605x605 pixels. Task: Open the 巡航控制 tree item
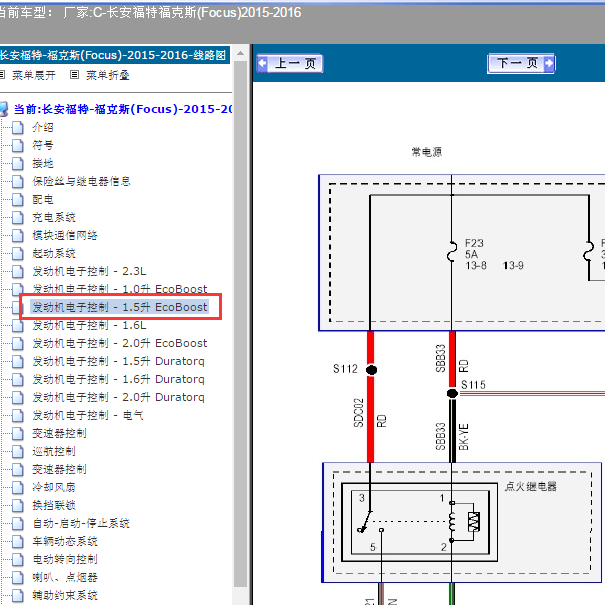pos(54,451)
